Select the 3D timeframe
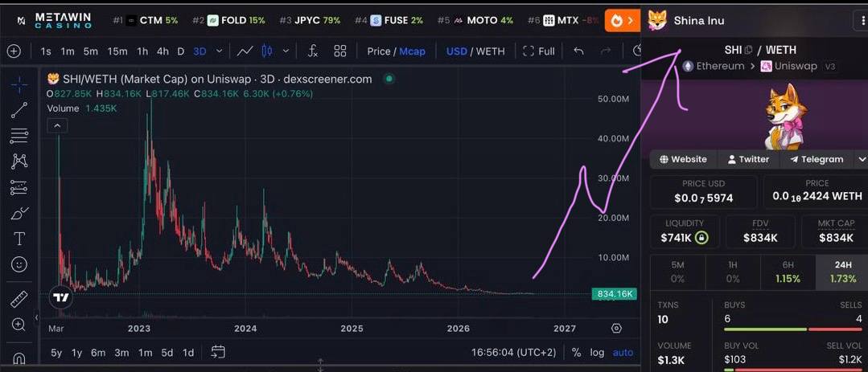The height and width of the screenshot is (372, 868). 200,51
